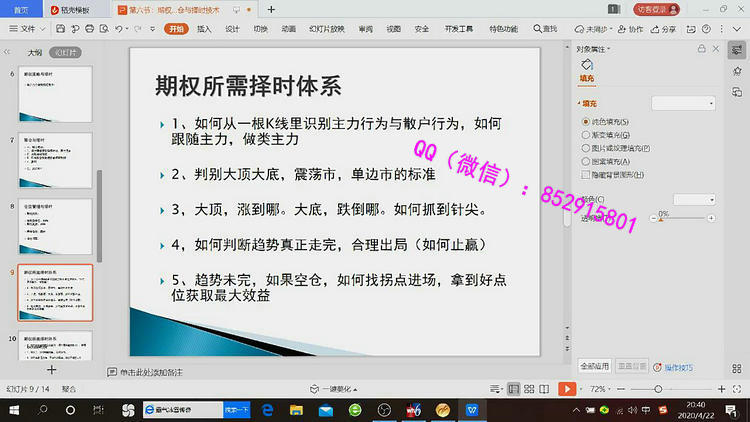Check 隐藏背景图形 checkbox
This screenshot has width=750, height=422.
pos(586,174)
